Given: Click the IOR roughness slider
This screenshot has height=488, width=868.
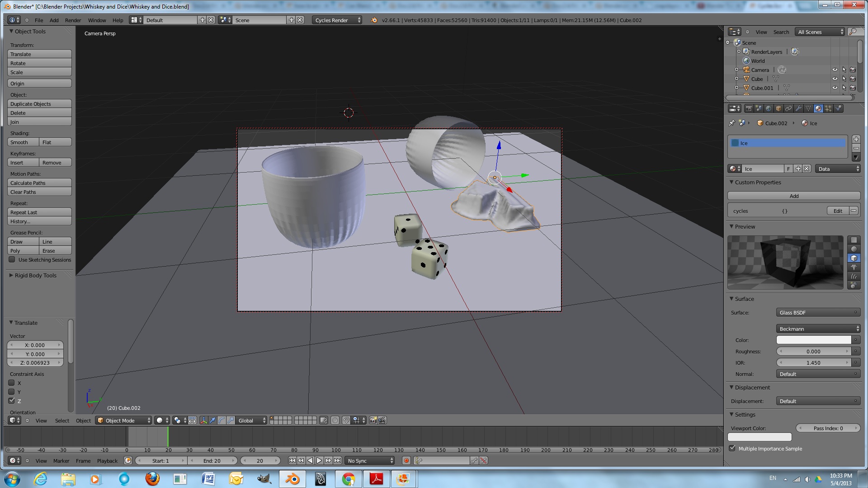Looking at the screenshot, I should click(814, 362).
